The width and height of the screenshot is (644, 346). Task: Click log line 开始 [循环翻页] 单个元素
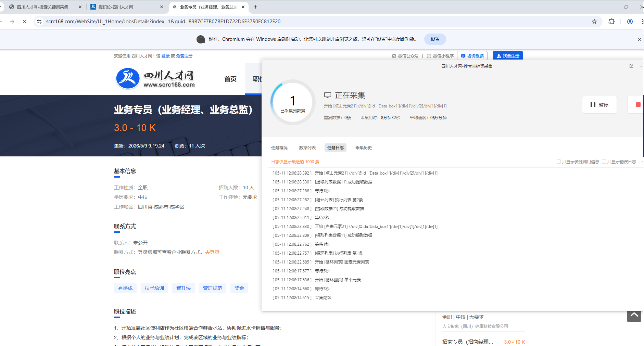click(338, 280)
